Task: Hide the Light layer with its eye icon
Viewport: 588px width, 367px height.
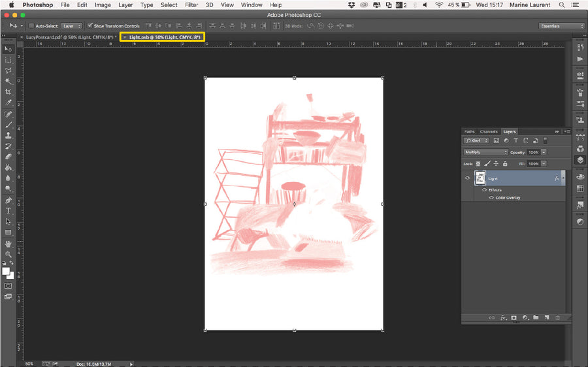Action: coord(467,178)
